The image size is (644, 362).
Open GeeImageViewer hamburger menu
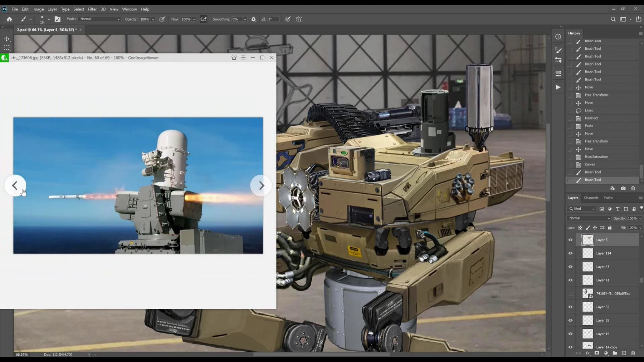pyautogui.click(x=243, y=58)
